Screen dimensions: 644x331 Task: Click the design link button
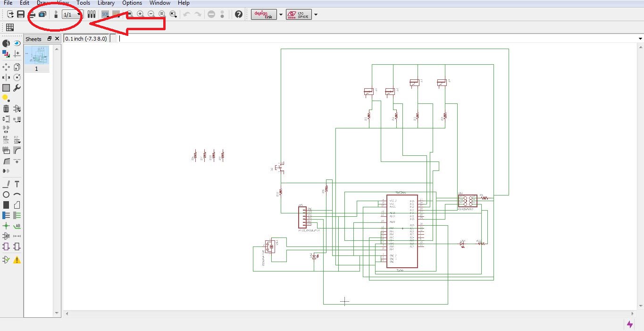tap(264, 15)
